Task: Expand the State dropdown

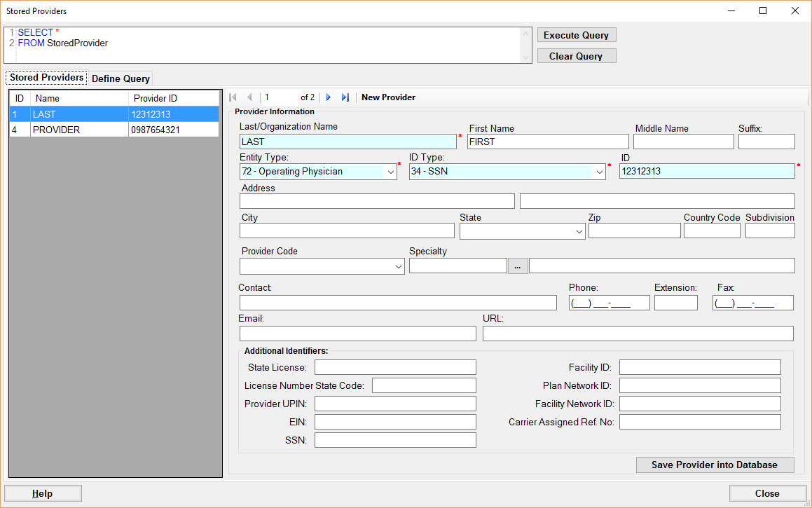Action: (x=579, y=231)
